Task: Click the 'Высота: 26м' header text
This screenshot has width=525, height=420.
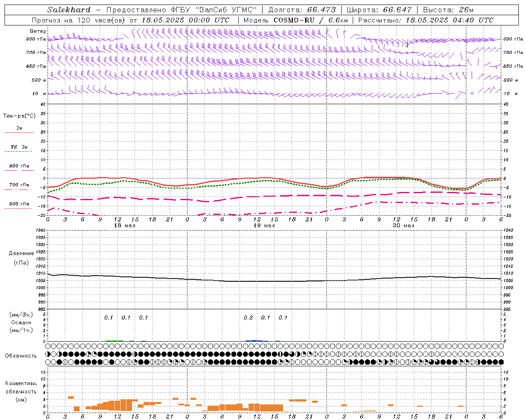Action: (x=448, y=10)
